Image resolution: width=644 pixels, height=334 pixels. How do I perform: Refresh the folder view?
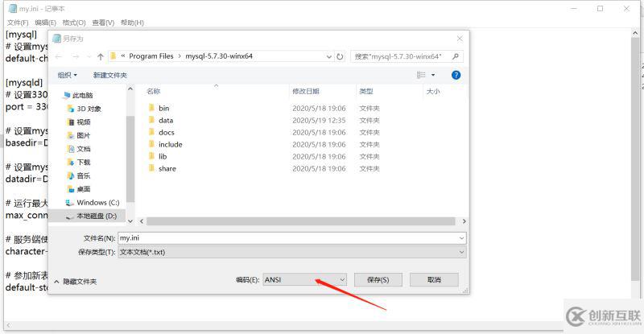pos(340,56)
